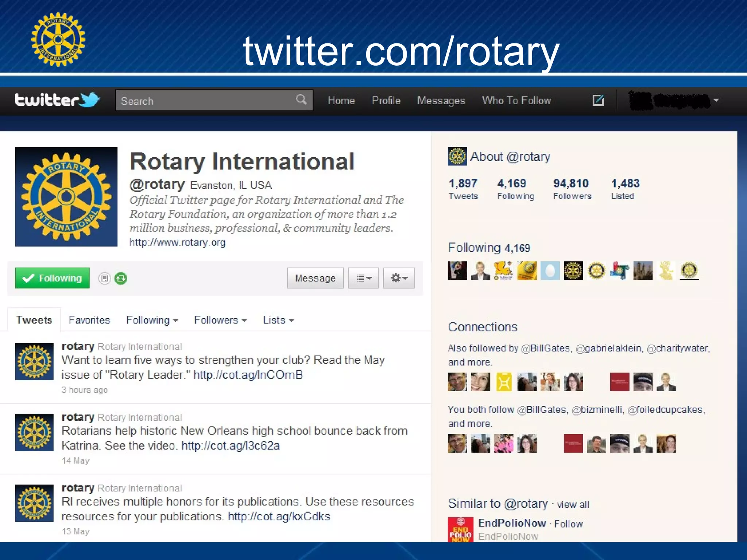Go to Home in the top navigation

pos(341,101)
